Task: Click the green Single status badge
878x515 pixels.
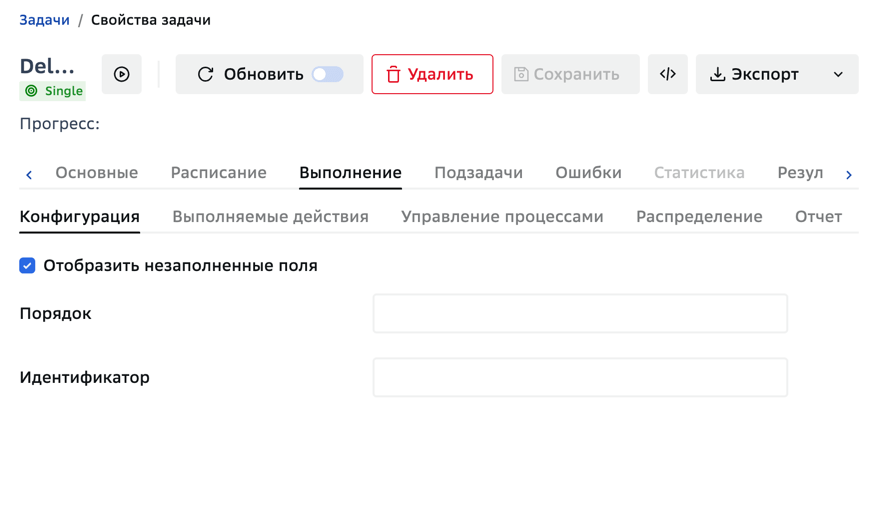Action: 53,91
